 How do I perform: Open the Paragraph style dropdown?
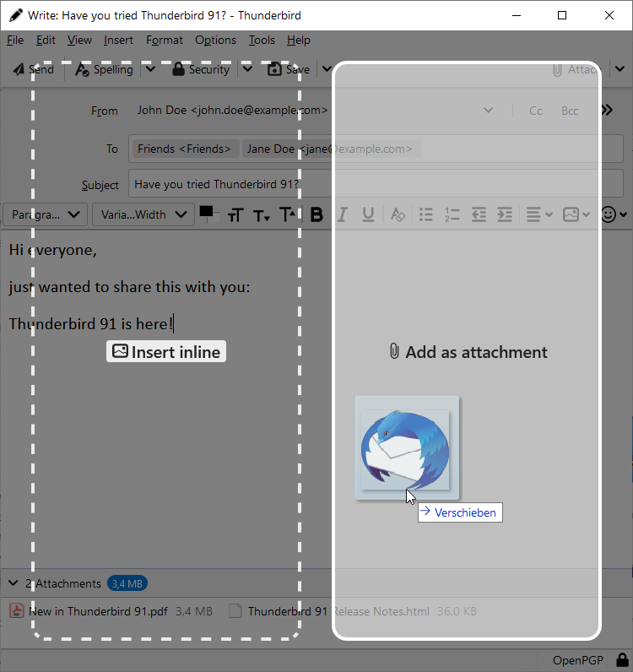coord(45,214)
